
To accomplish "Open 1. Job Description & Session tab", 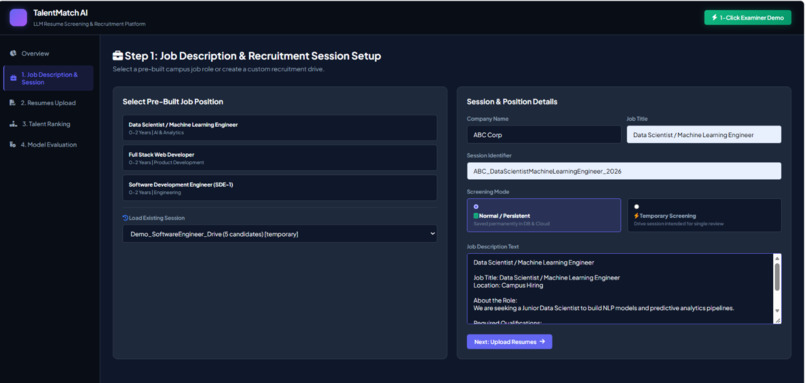I will click(48, 78).
